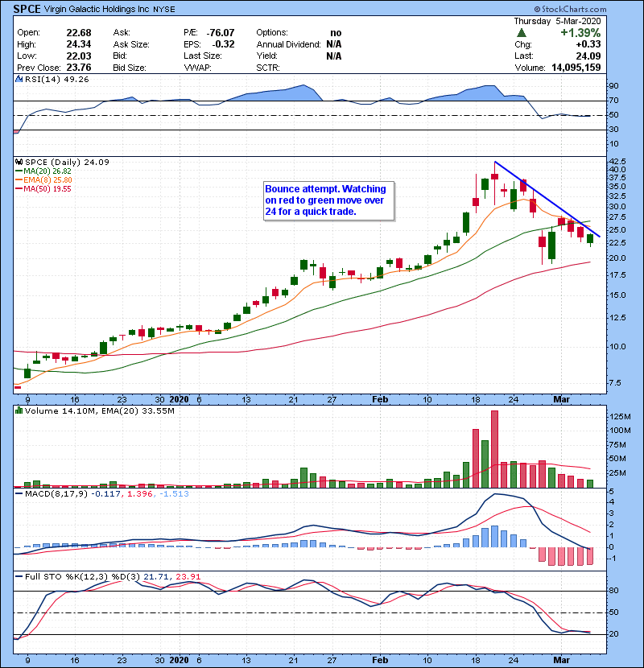This screenshot has height=668, width=644.
Task: Click the Mar label under the price chart
Action: pyautogui.click(x=561, y=399)
